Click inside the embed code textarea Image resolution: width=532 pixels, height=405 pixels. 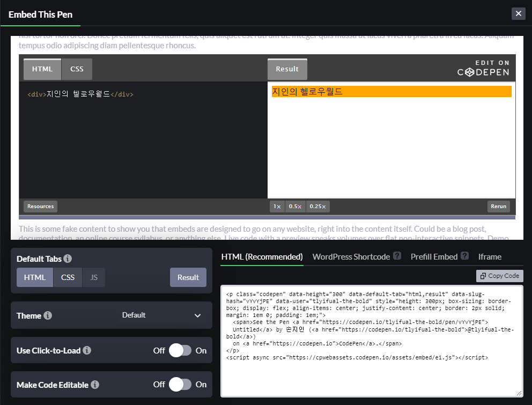[372, 341]
